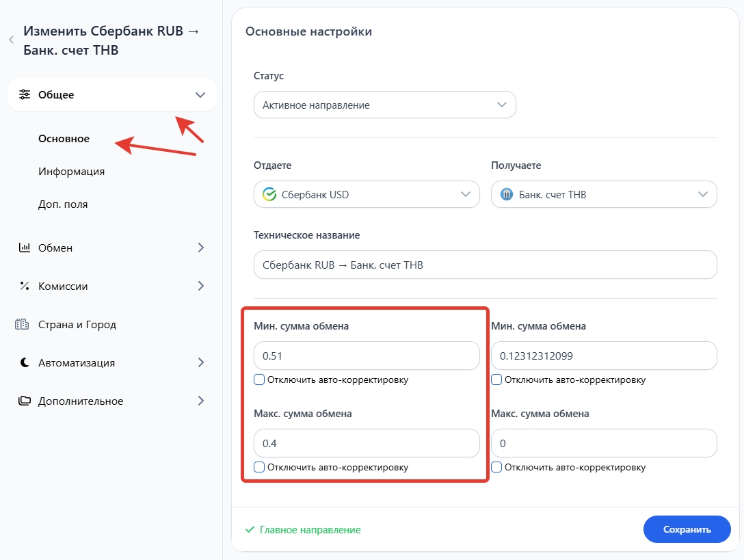Toggle auto-correction checkbox under right Мин. сумма
Screen dimensions: 744x560
click(x=496, y=379)
